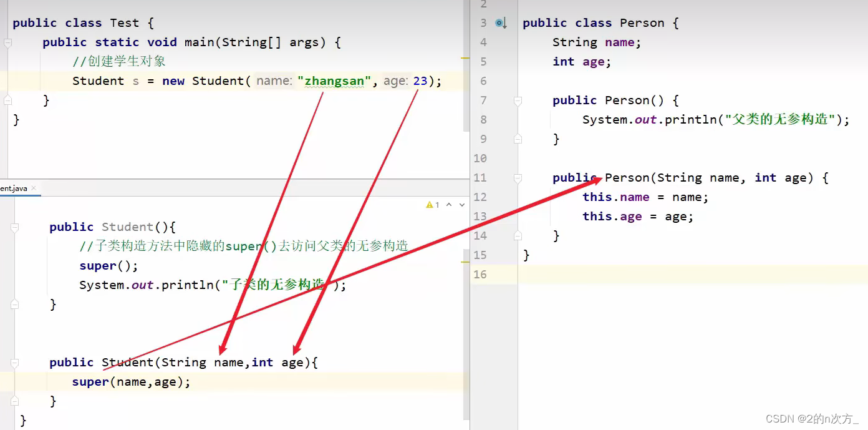Click fold end marker at line 14

coord(518,236)
